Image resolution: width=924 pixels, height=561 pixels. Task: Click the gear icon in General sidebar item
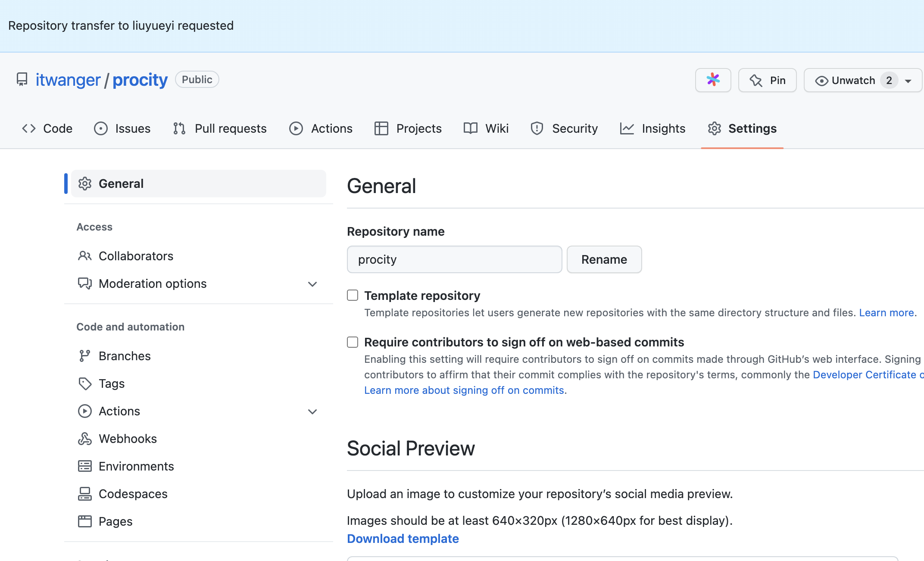pyautogui.click(x=85, y=184)
